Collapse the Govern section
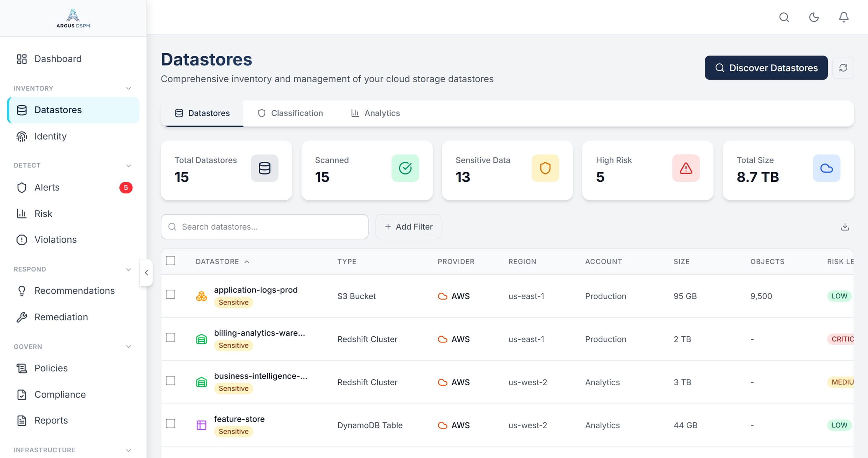 [129, 347]
